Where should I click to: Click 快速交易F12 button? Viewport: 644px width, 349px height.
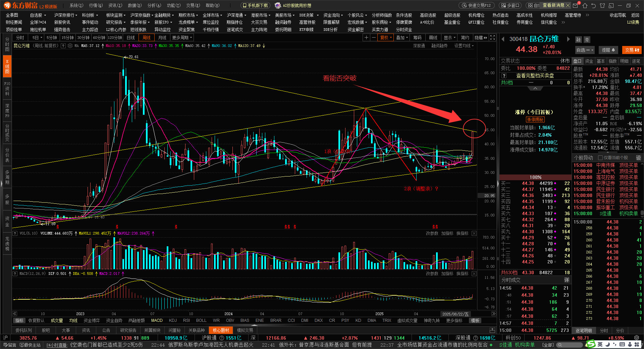[476, 5]
